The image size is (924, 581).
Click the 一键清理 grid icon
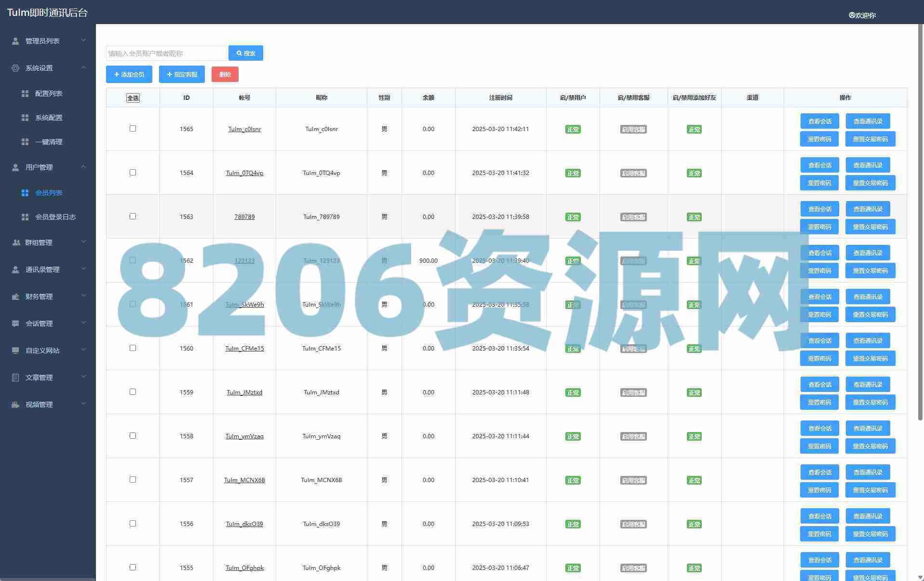(25, 142)
